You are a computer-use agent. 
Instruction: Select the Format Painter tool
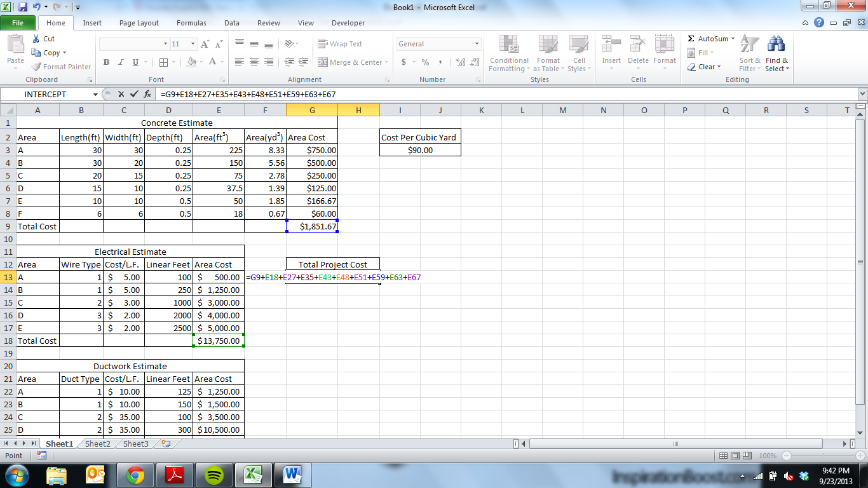60,66
